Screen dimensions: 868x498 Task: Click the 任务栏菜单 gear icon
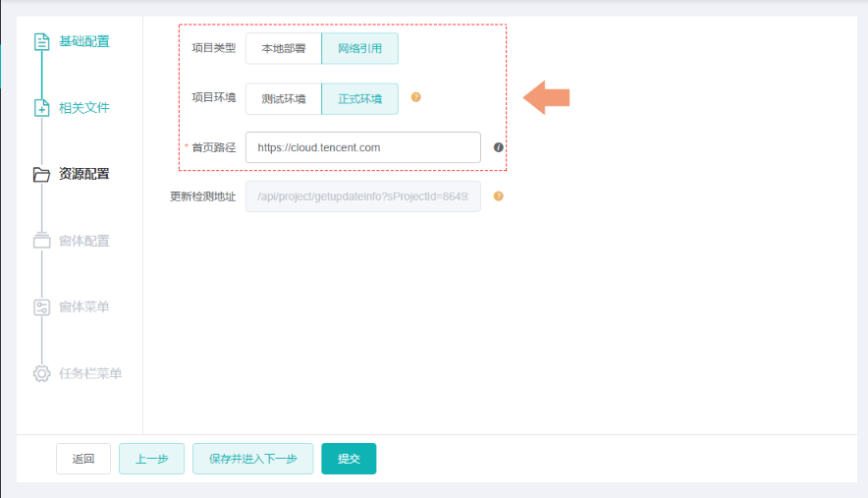[x=41, y=374]
